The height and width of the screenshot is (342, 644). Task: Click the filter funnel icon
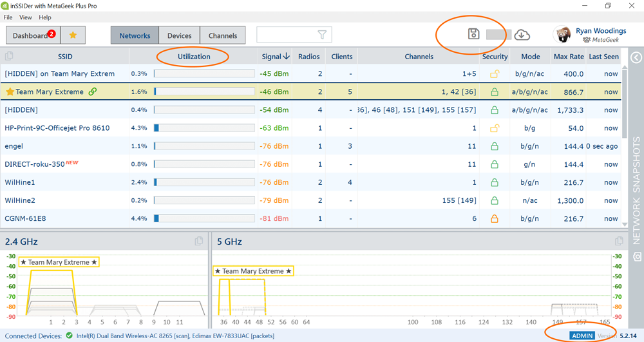pos(322,35)
